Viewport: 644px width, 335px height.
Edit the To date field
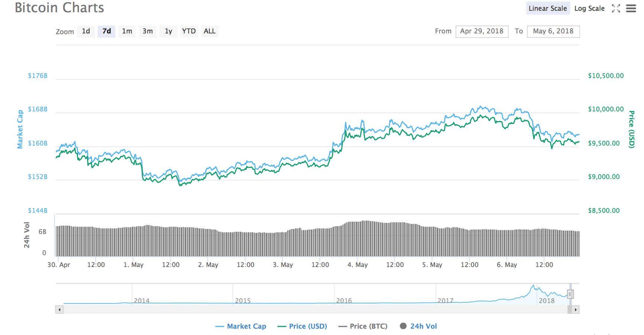(553, 31)
